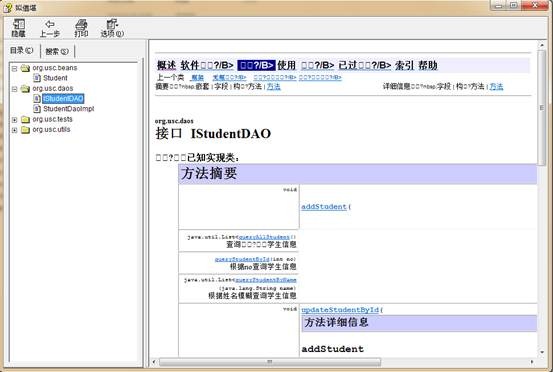The width and height of the screenshot is (553, 372).
Task: Open the updateStudentById method link
Action: pos(340,310)
